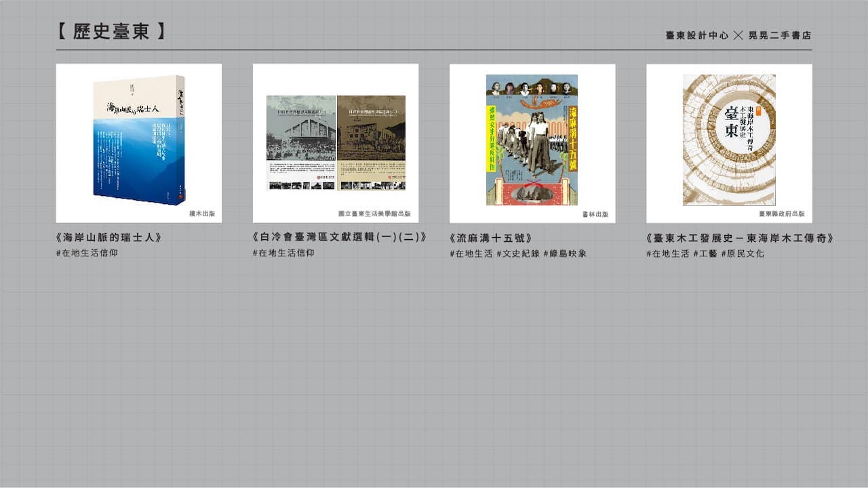Click the 臺東設計中心 text in header

[697, 35]
